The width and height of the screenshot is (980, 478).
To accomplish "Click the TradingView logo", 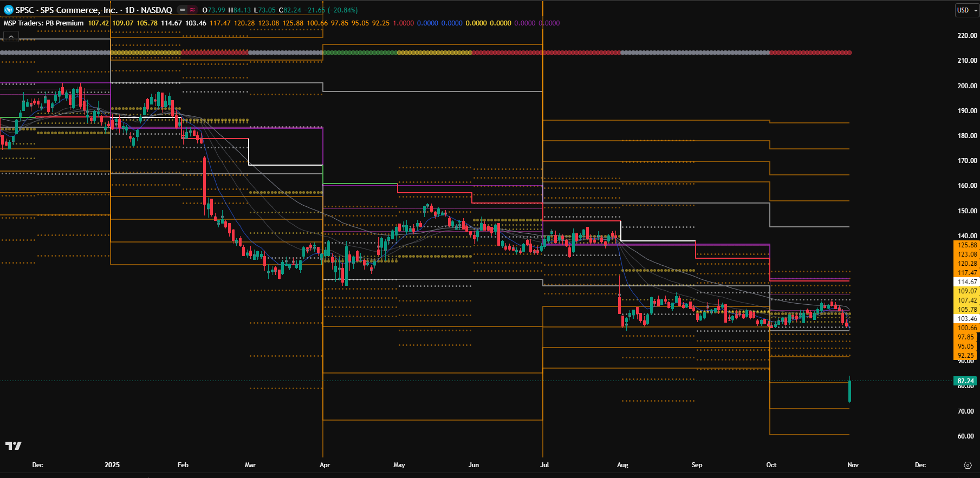I will 14,446.
